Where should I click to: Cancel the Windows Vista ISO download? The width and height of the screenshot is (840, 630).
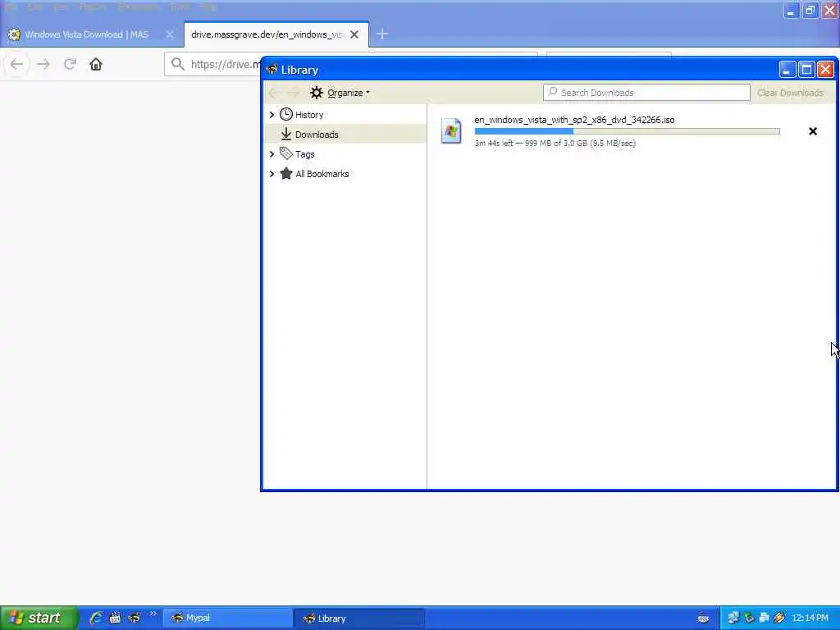813,131
